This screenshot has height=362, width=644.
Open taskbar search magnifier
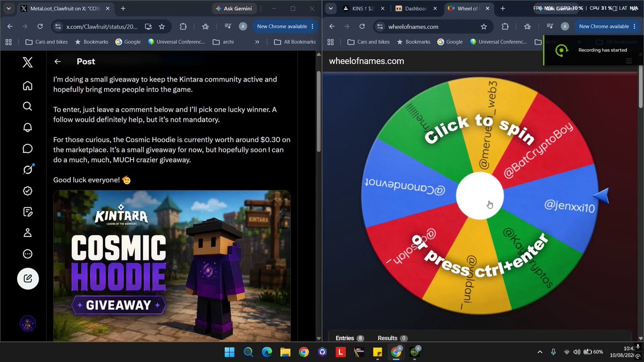[x=248, y=352]
